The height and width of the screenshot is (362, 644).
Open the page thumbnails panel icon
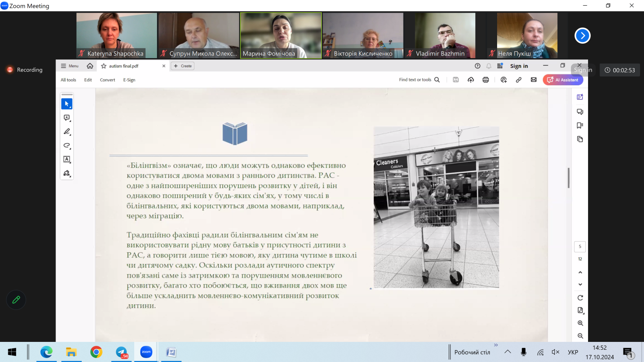coord(580,139)
